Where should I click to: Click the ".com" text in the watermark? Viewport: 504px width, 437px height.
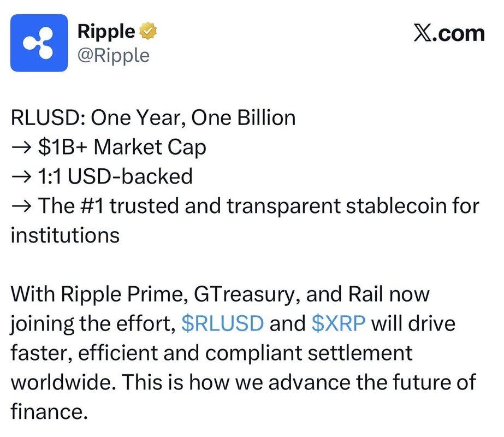click(460, 33)
